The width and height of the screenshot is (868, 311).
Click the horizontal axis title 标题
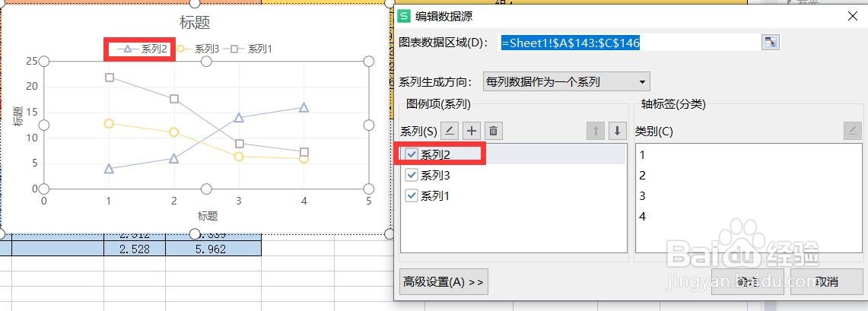(208, 216)
